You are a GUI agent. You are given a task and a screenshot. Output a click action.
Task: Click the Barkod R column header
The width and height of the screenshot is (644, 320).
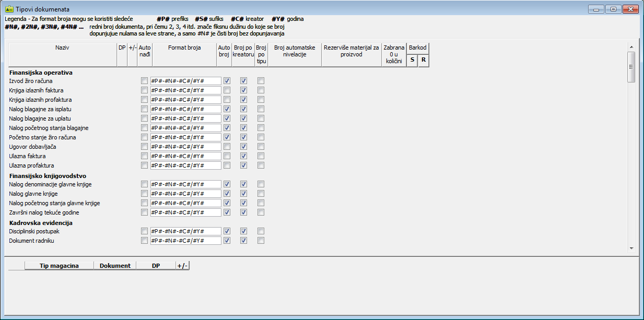coord(424,60)
